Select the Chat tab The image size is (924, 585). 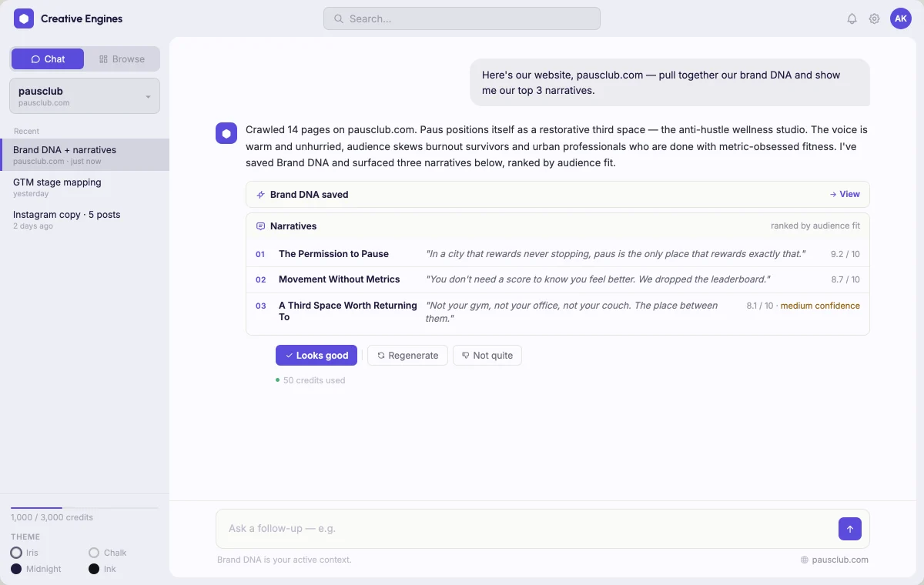tap(48, 59)
